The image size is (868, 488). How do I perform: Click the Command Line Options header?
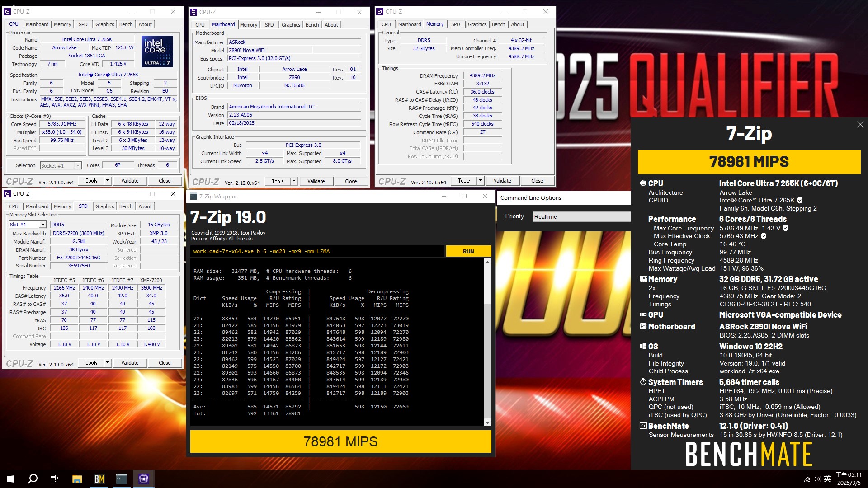(x=531, y=198)
